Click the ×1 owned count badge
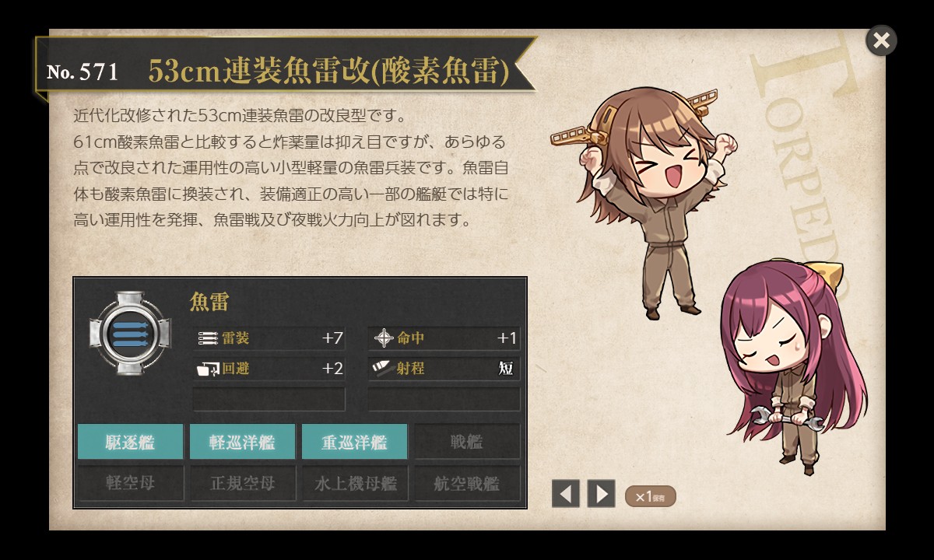Image resolution: width=934 pixels, height=560 pixels. pos(650,496)
